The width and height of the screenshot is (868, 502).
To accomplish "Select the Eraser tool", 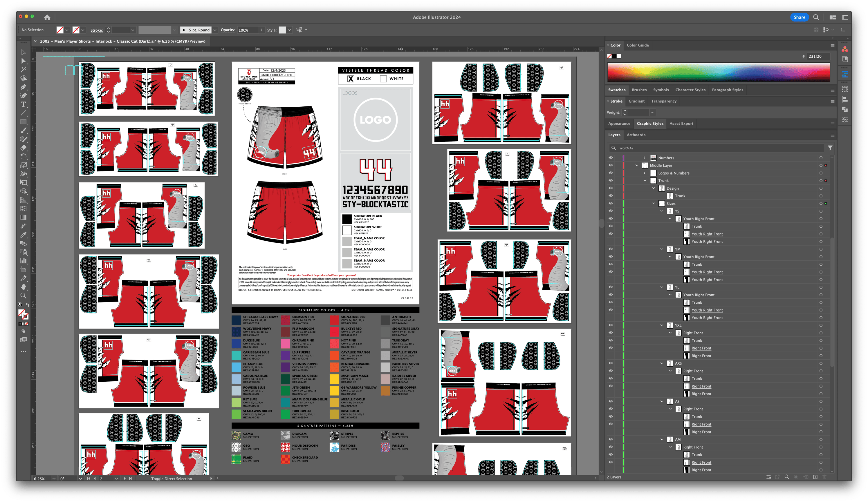I will coord(24,148).
